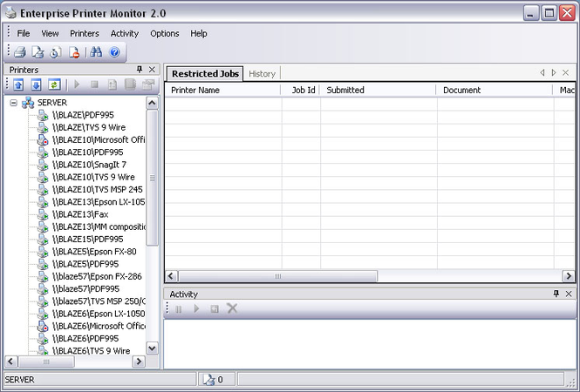580x392 pixels.
Task: Click the \\BLAZE6\Microsoft Office printer icon
Action: (43, 327)
